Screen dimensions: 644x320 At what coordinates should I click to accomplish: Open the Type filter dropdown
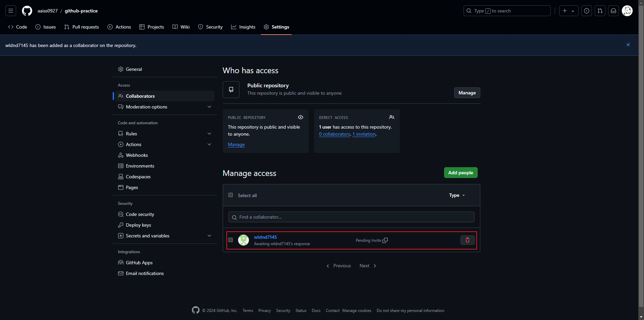[x=457, y=195]
